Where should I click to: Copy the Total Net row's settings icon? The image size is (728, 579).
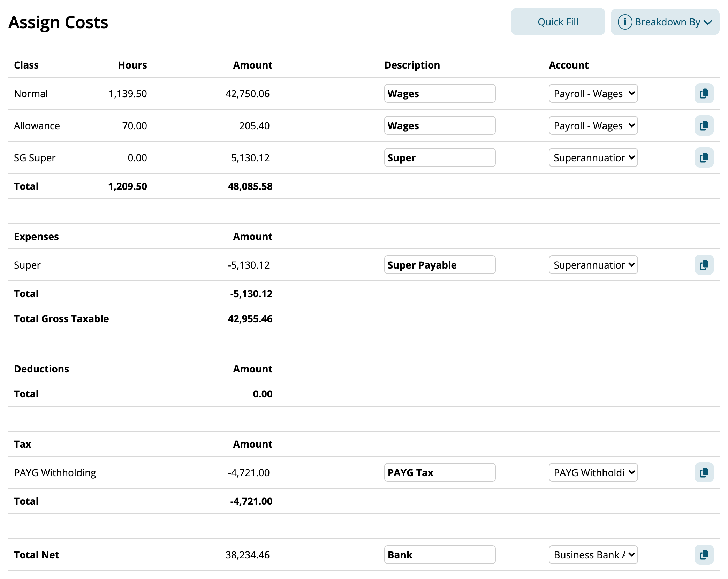(704, 555)
